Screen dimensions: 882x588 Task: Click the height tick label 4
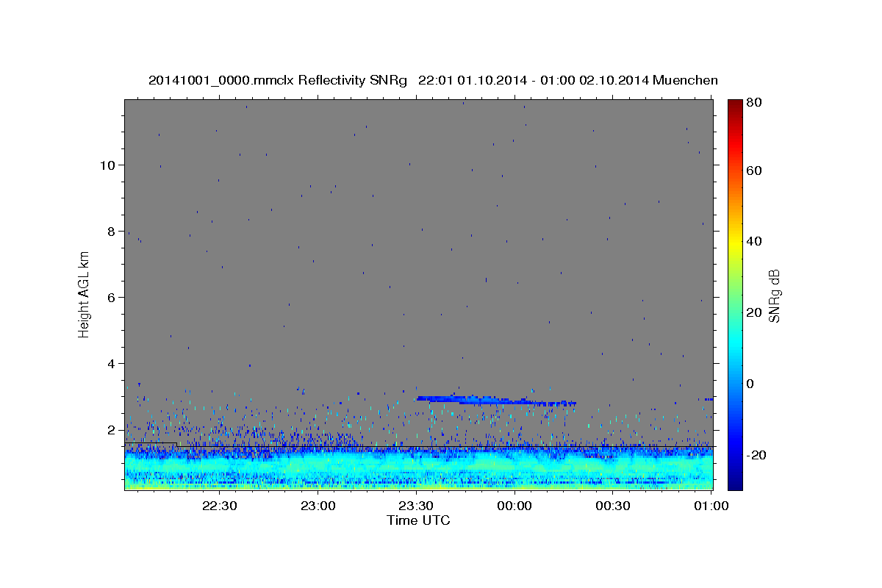[x=111, y=363]
